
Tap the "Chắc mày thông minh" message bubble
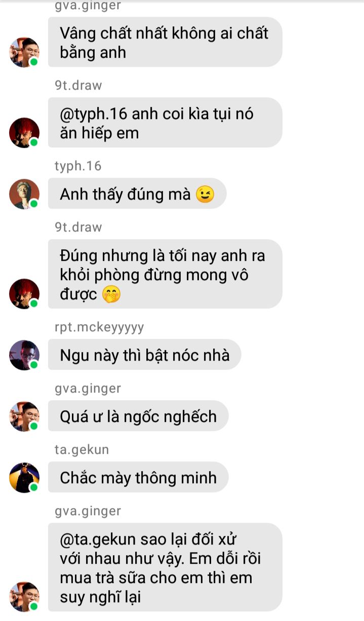[138, 477]
